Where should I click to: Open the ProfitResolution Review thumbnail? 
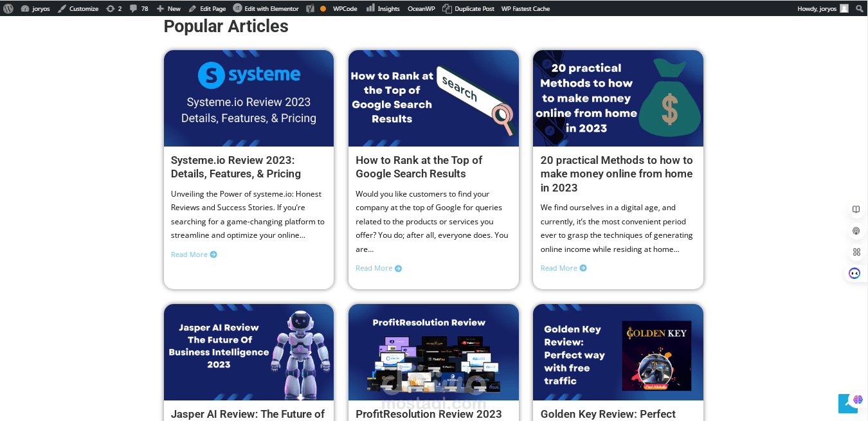[x=433, y=352]
